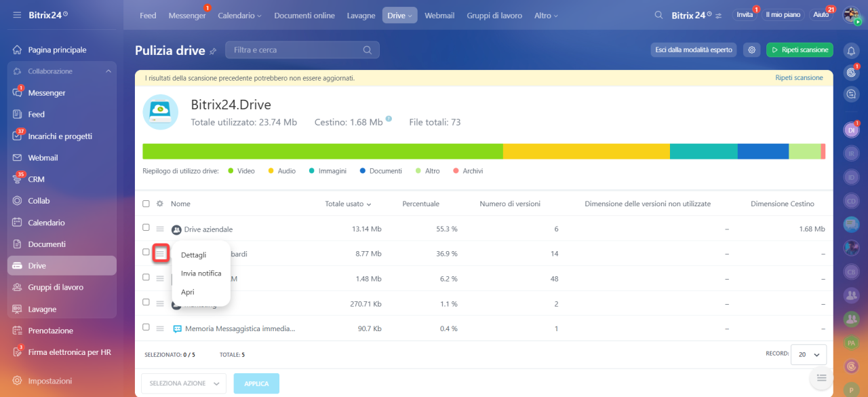The image size is (868, 397).
Task: Click the magnifier in the filter field
Action: point(368,50)
